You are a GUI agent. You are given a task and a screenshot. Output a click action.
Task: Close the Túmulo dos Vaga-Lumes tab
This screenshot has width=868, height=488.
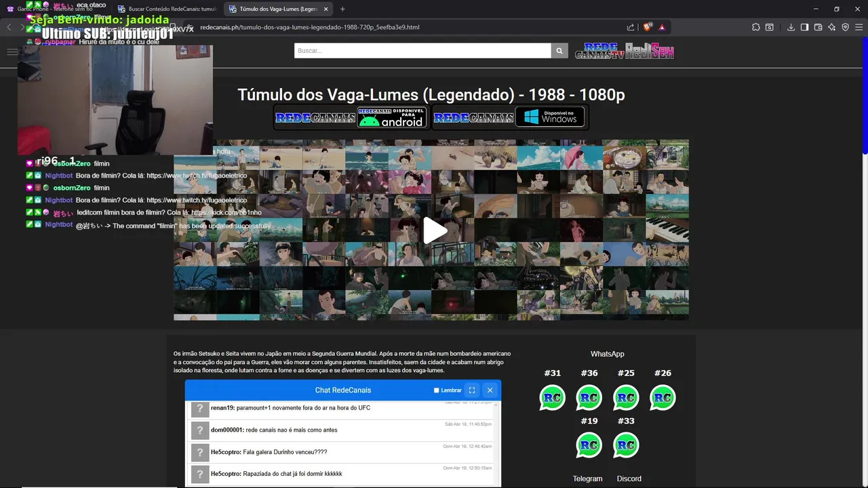pyautogui.click(x=326, y=9)
